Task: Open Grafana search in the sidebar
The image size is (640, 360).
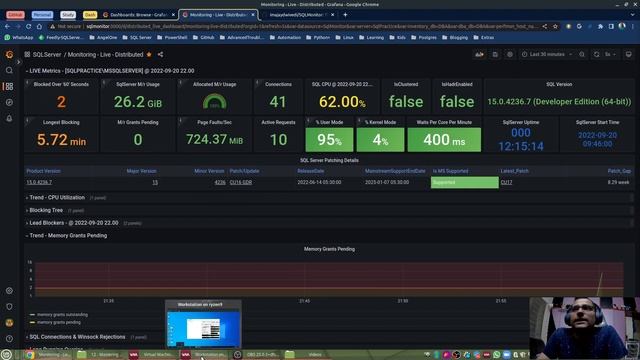Action: point(9,70)
